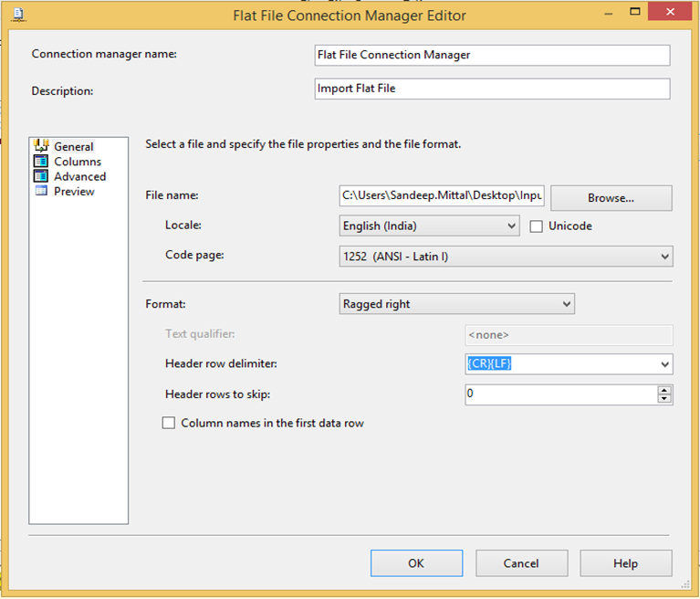700x599 pixels.
Task: Click the Advanced page icon
Action: click(x=40, y=176)
